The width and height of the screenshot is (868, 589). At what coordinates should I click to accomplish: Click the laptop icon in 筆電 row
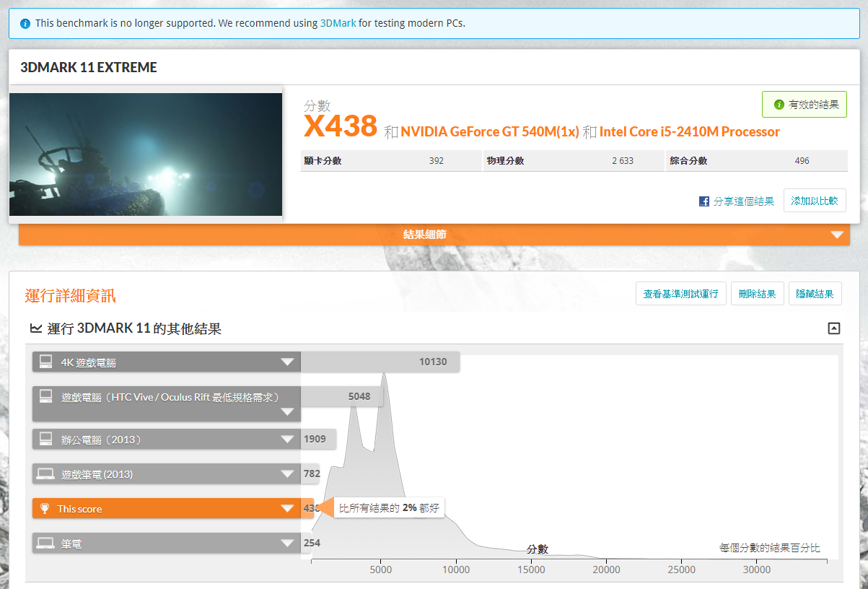pos(45,544)
